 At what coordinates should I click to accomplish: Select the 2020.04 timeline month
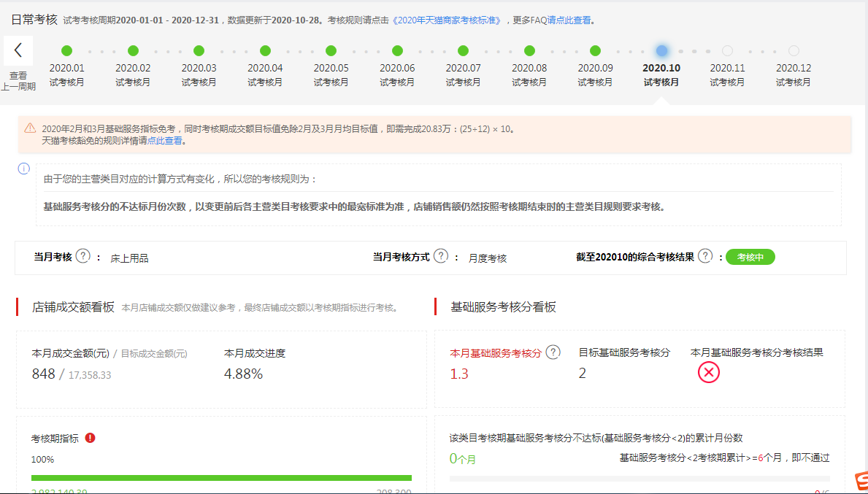point(265,51)
